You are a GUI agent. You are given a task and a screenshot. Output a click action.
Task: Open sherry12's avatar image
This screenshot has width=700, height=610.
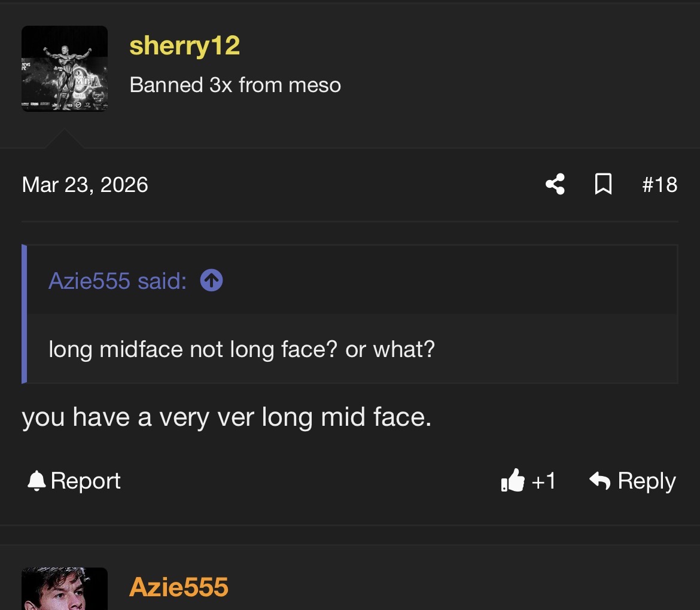click(65, 69)
